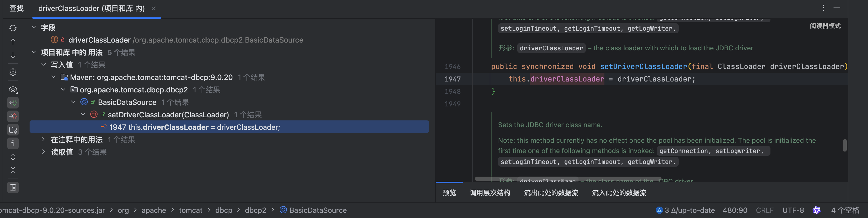Screen dimensions: 868x218
Task: Click the 查找 tool window title
Action: [x=17, y=8]
